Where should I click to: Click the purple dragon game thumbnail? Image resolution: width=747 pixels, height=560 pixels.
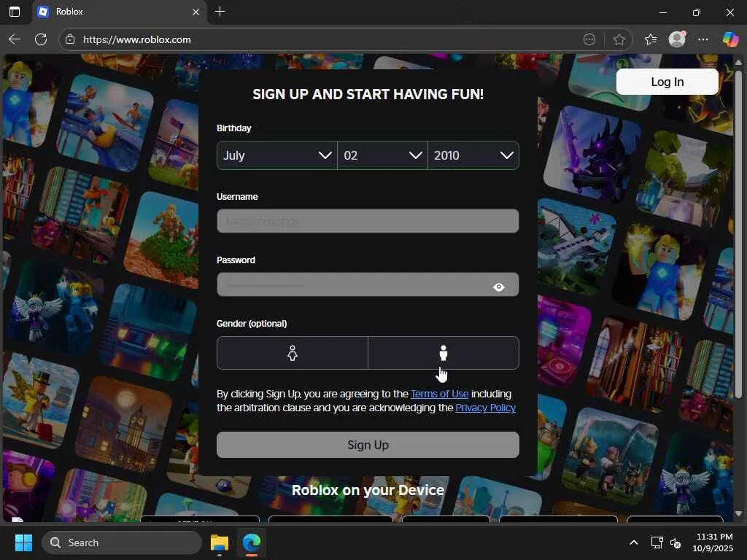(x=592, y=153)
